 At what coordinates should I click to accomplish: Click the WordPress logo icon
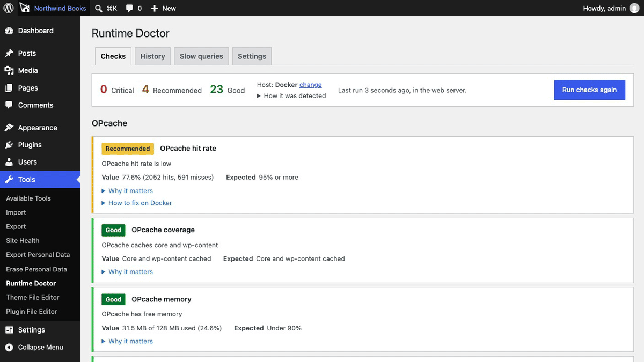click(9, 8)
